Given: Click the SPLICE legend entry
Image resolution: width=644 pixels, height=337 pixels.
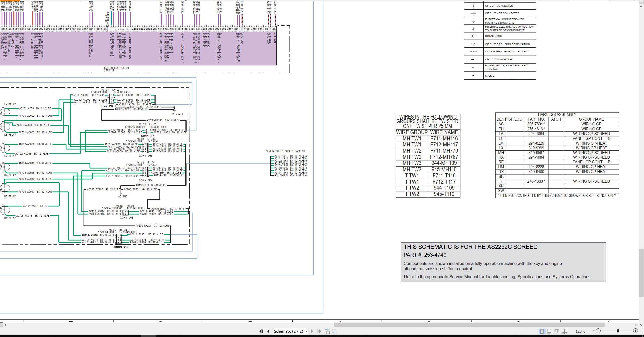Looking at the screenshot, I should 490,76.
